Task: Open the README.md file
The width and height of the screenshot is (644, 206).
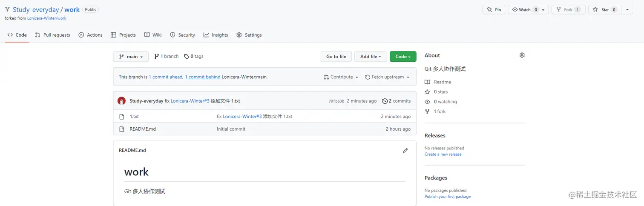Action: click(x=143, y=129)
